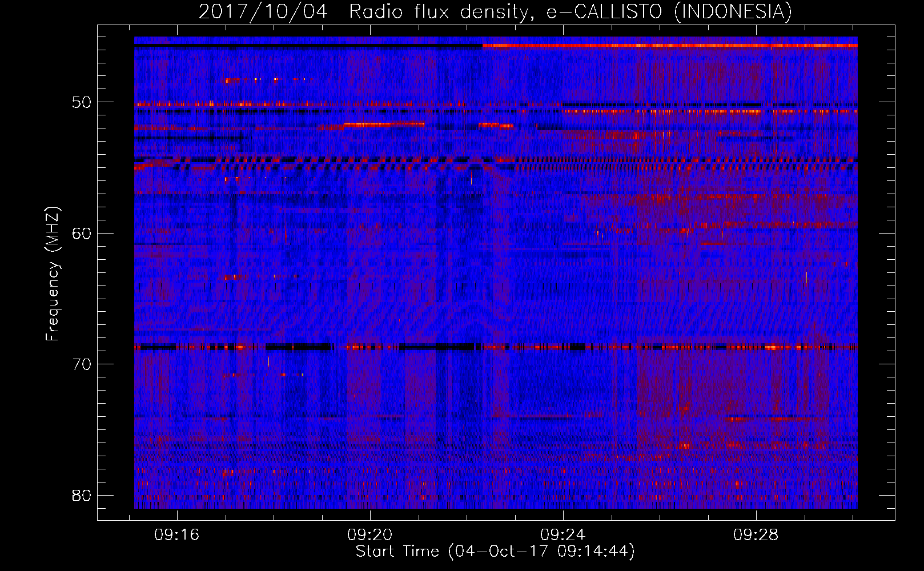This screenshot has height=571, width=924.
Task: Click the 'Start Time (04-Oct-17 09:14:44)' axis label
Action: coord(495,552)
